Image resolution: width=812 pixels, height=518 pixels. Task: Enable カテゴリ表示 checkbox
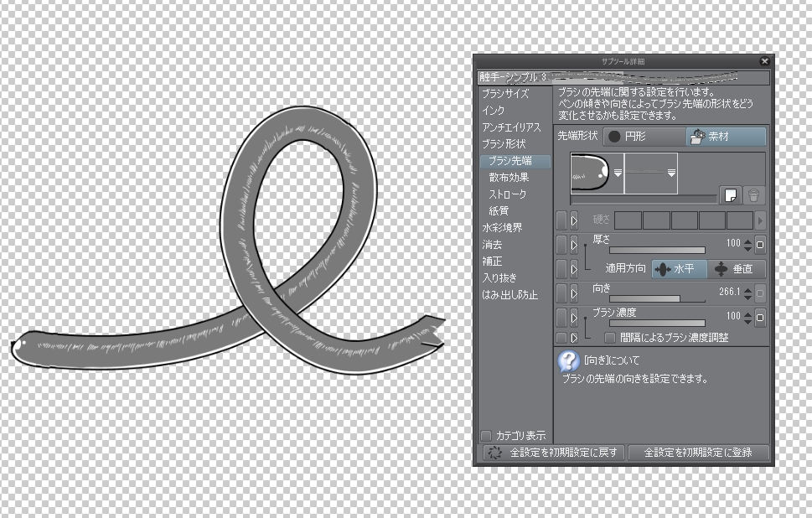point(486,436)
